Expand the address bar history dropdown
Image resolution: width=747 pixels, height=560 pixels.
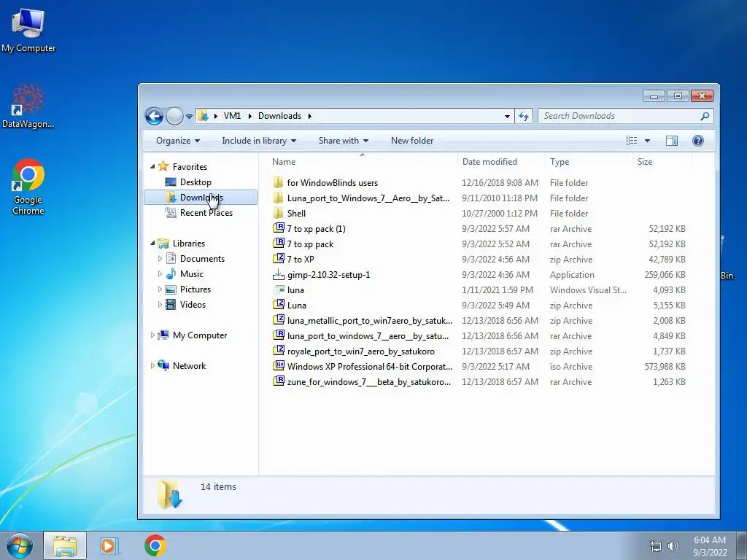point(508,116)
